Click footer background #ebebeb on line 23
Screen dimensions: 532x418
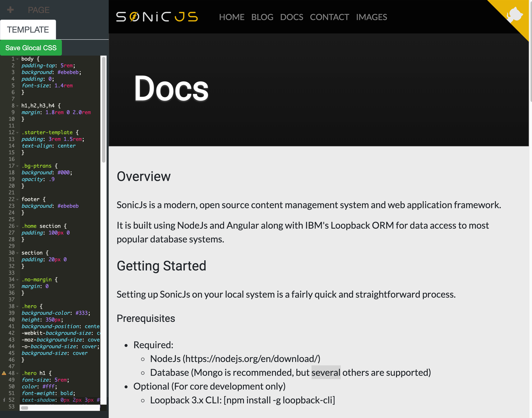(x=68, y=206)
